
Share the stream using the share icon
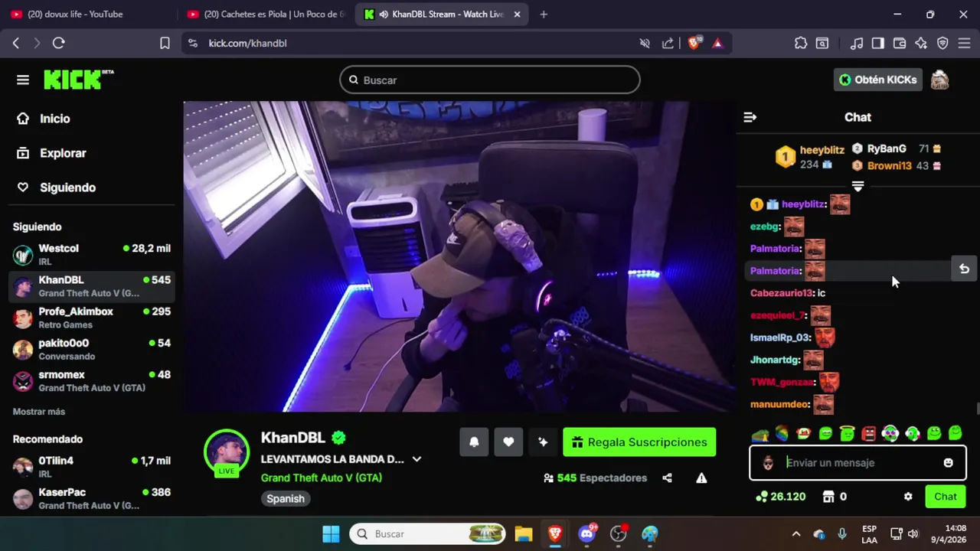[667, 478]
